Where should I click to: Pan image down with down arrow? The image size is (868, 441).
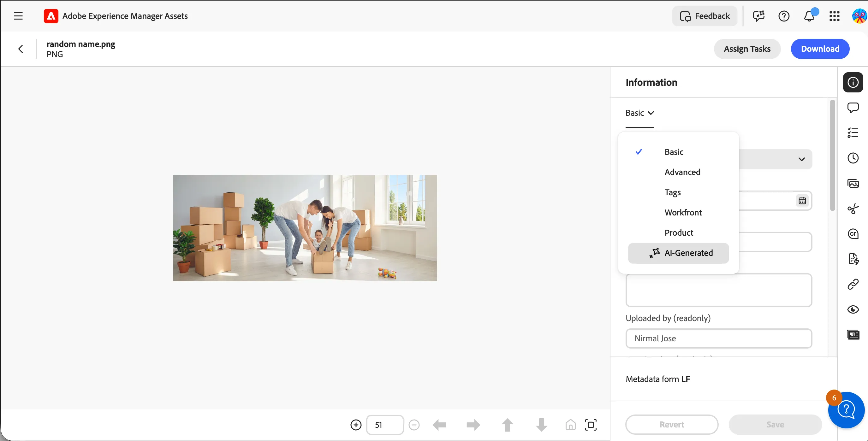tap(542, 425)
